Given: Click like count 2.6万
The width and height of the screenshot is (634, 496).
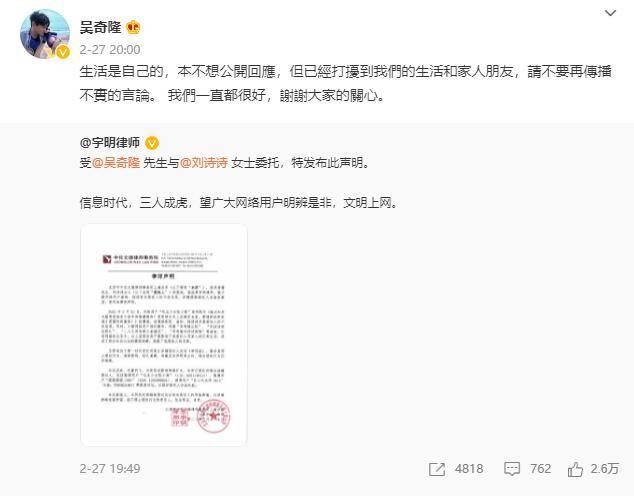Looking at the screenshot, I should point(604,469).
